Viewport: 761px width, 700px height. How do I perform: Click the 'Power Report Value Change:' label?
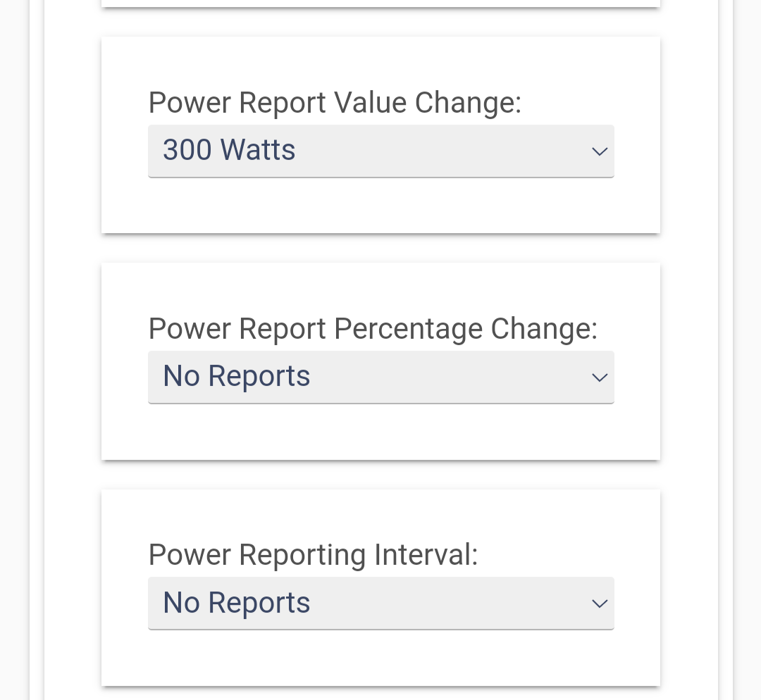(335, 103)
